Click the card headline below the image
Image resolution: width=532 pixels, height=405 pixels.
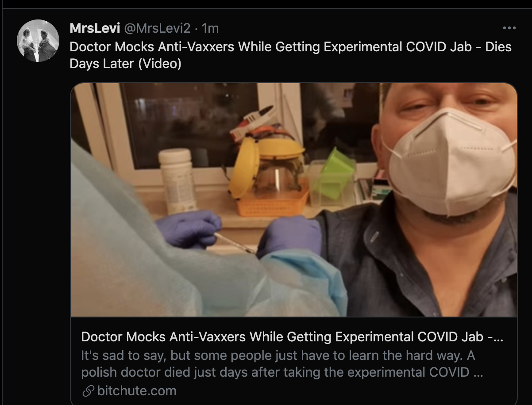tap(292, 337)
